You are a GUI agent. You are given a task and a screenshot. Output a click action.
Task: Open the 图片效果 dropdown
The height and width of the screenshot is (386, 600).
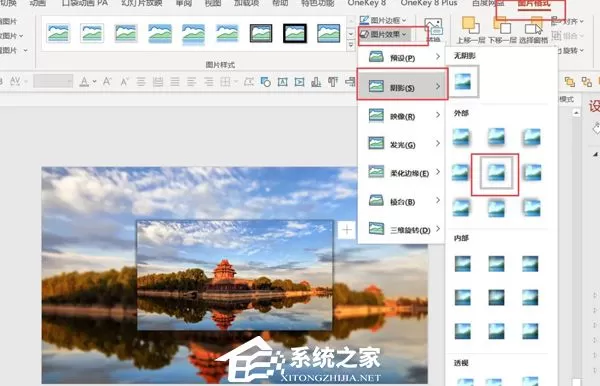[384, 34]
